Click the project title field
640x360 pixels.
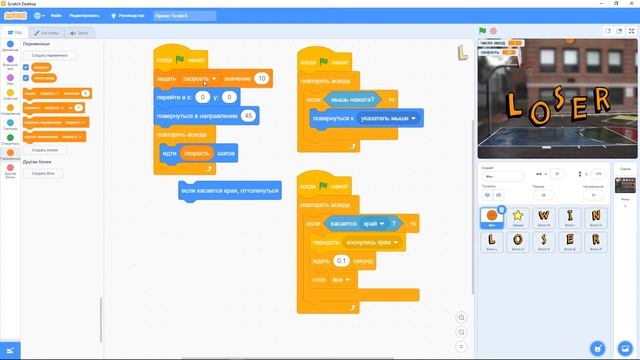184,16
